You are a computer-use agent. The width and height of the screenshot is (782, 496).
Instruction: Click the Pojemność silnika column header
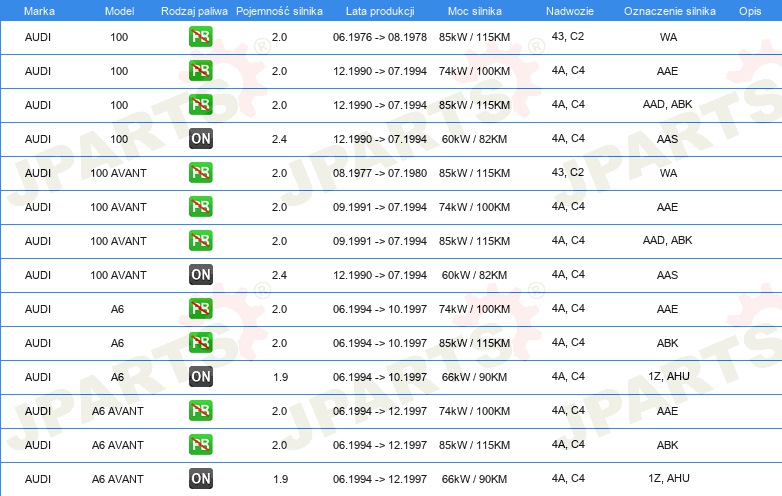click(279, 11)
